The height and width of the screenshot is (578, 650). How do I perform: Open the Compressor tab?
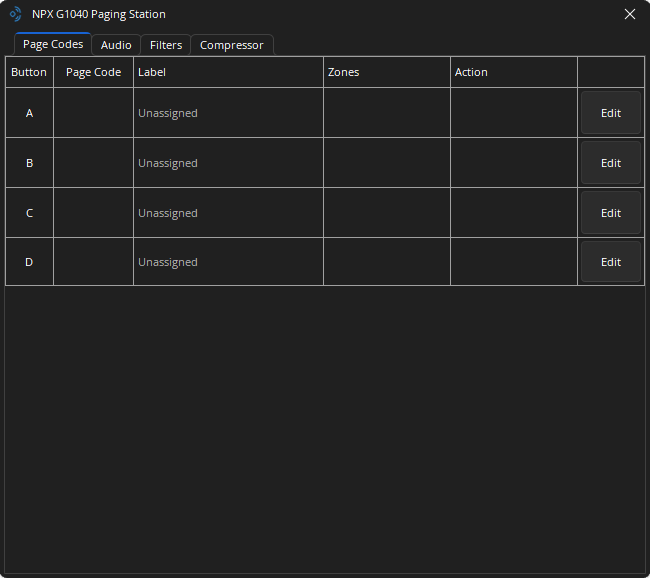(x=231, y=45)
